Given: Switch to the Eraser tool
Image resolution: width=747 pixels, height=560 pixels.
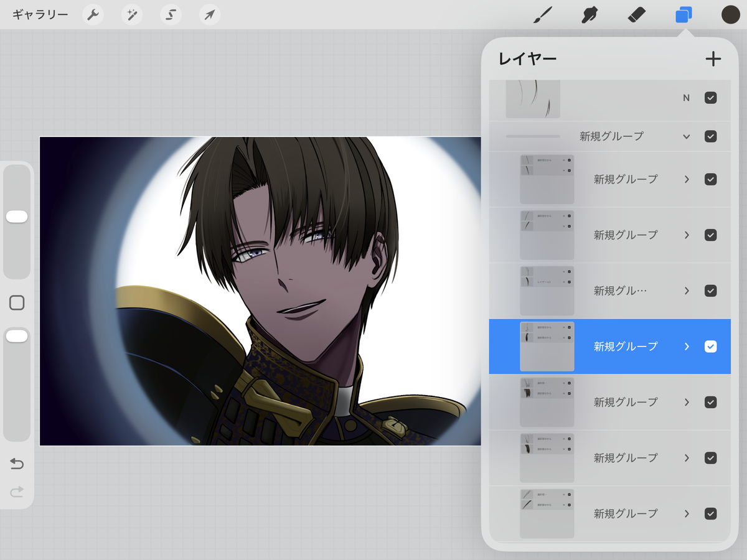Looking at the screenshot, I should pyautogui.click(x=636, y=14).
